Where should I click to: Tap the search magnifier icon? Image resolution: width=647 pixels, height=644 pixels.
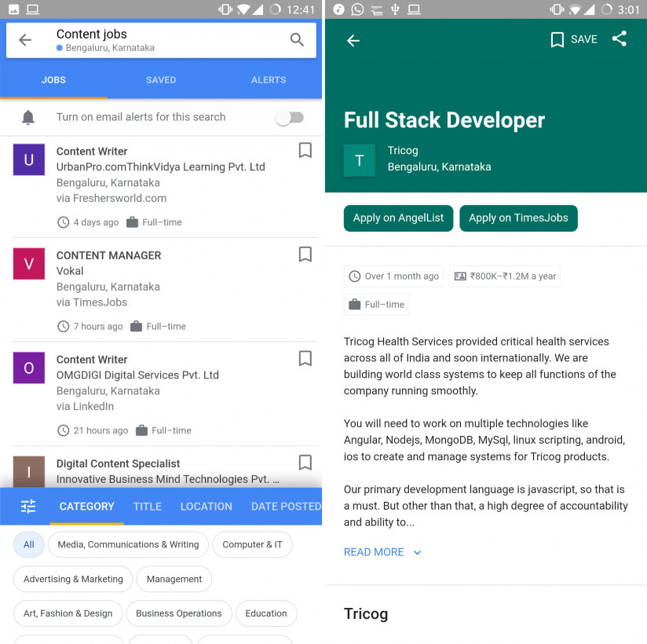point(297,40)
